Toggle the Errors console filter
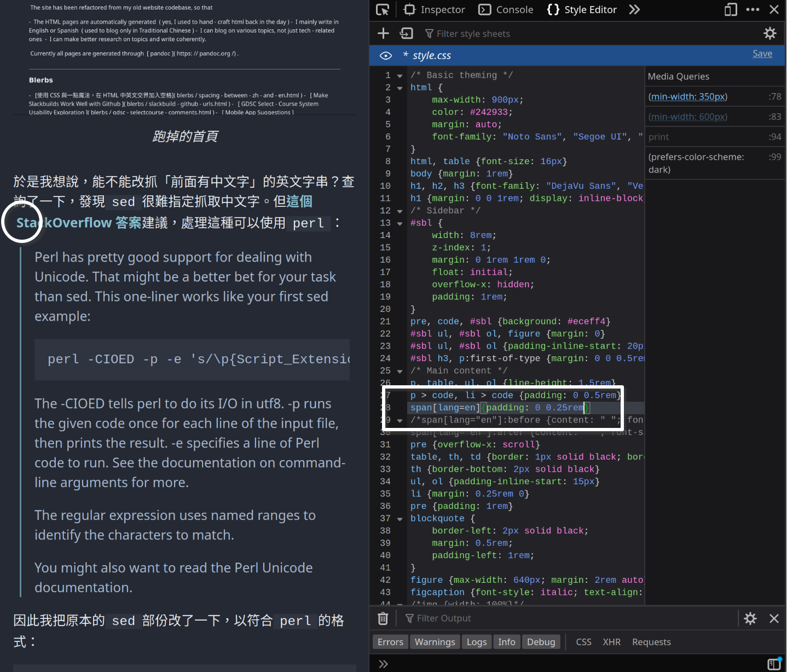 pos(390,642)
